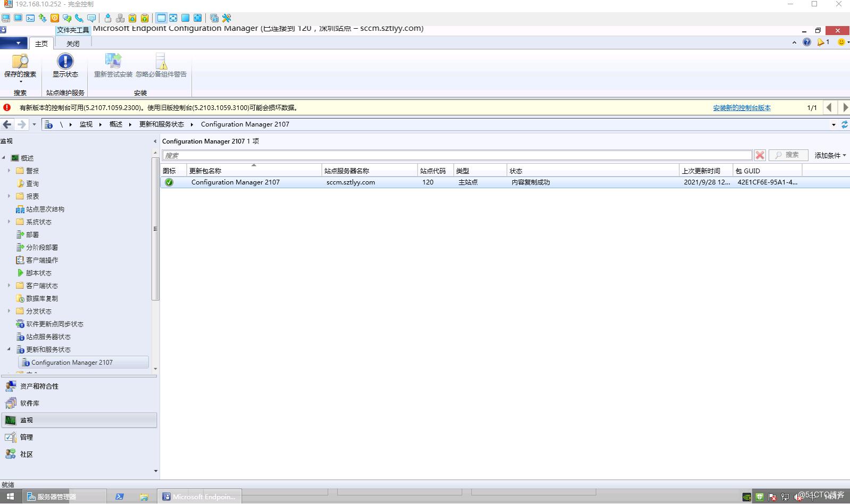The height and width of the screenshot is (504, 850).
Task: Click the wrench tools icon in remote toolbar
Action: coord(227,18)
